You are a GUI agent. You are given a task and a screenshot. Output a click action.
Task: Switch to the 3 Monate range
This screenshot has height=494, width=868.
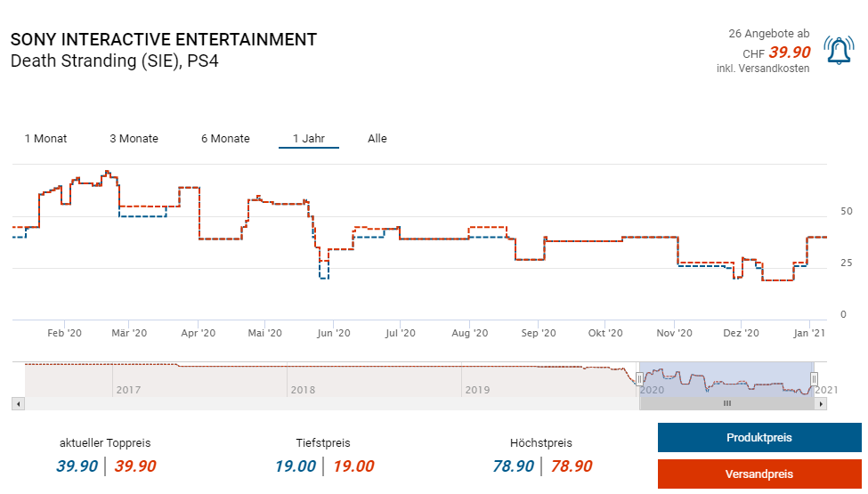click(x=134, y=139)
